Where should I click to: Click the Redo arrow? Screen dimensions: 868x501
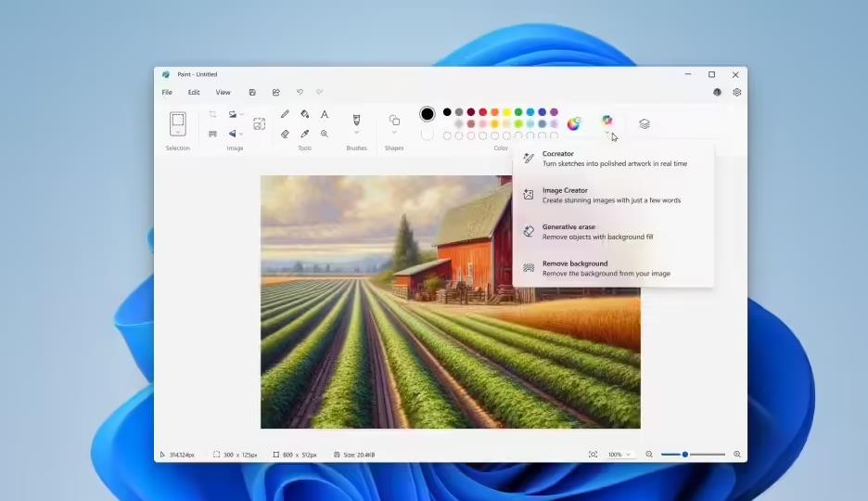point(319,93)
